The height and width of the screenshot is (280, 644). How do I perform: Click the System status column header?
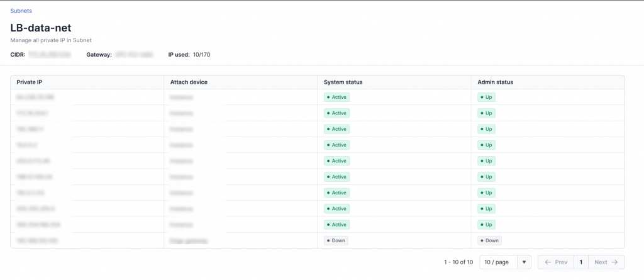(x=343, y=82)
